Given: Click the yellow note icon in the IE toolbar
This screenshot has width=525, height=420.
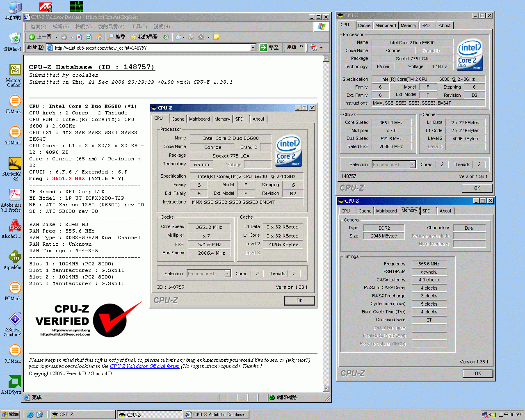Looking at the screenshot, I should pos(216,37).
